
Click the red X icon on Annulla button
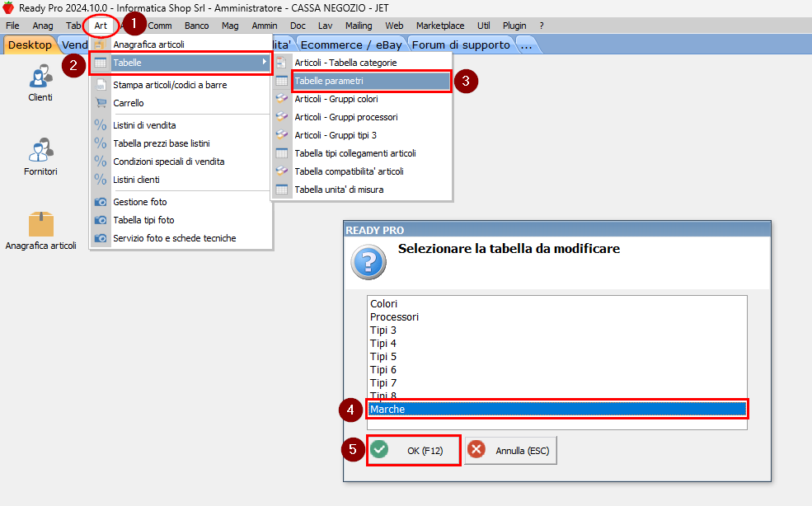476,449
